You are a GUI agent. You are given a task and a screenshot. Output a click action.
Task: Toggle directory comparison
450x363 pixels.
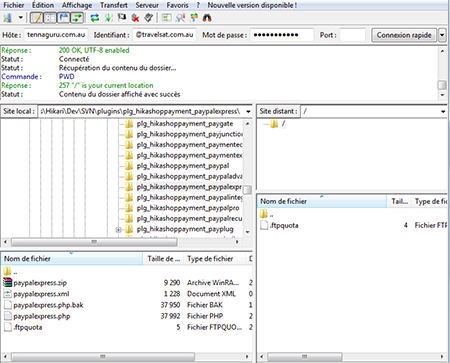[180, 18]
